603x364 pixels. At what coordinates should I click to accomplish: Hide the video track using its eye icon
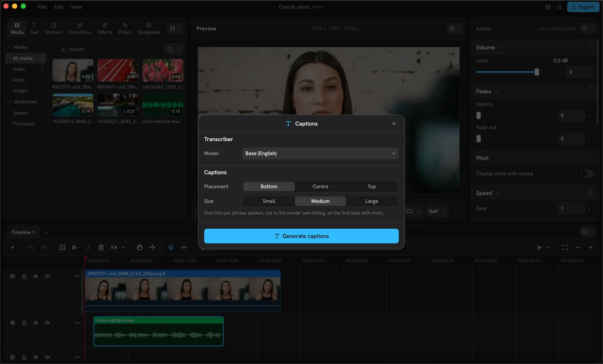coord(36,276)
